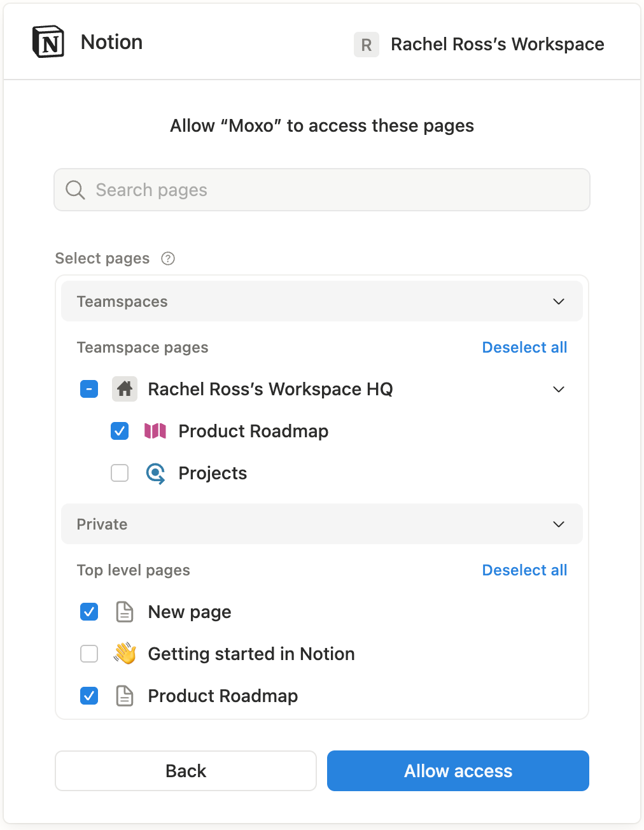
Task: Check the Projects page checkbox
Action: [x=120, y=473]
